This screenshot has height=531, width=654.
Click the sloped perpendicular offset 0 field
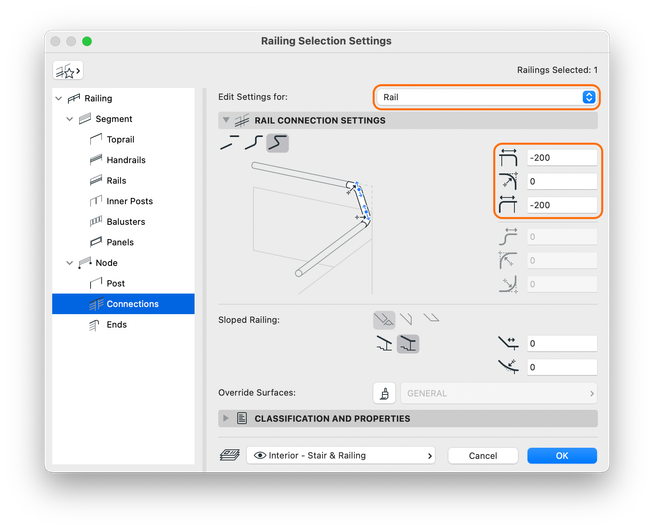pyautogui.click(x=562, y=367)
